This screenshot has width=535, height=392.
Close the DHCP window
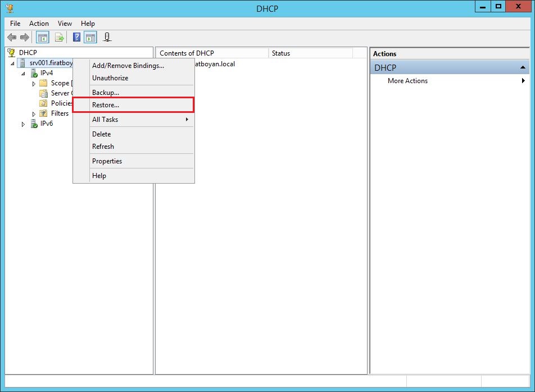coord(518,7)
